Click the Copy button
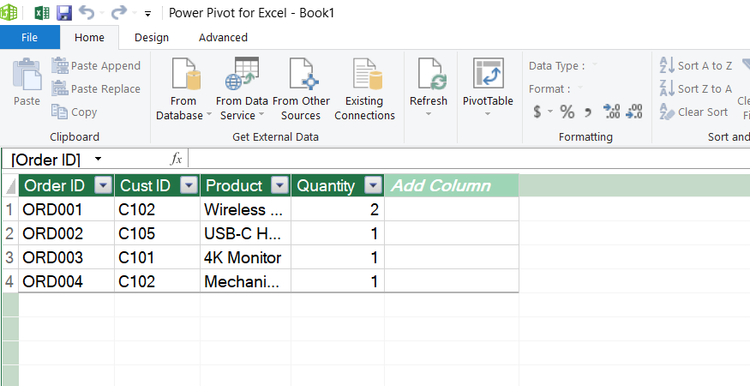Image resolution: width=750 pixels, height=386 pixels. (75, 112)
